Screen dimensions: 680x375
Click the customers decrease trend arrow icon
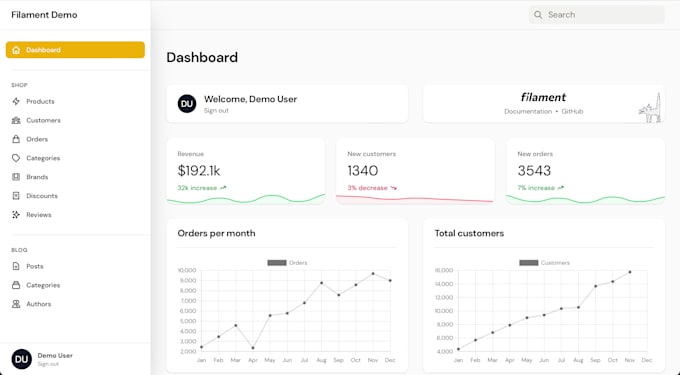tap(393, 188)
